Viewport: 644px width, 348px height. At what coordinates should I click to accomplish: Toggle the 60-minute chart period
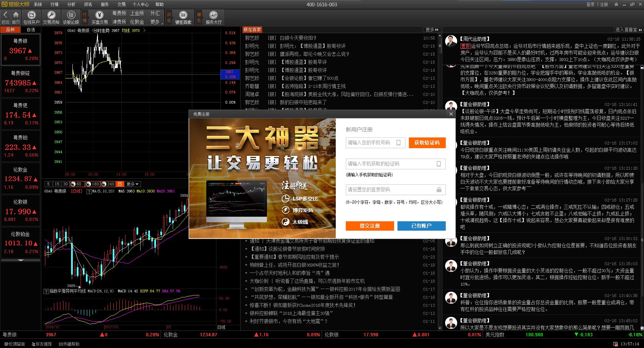coord(76,184)
